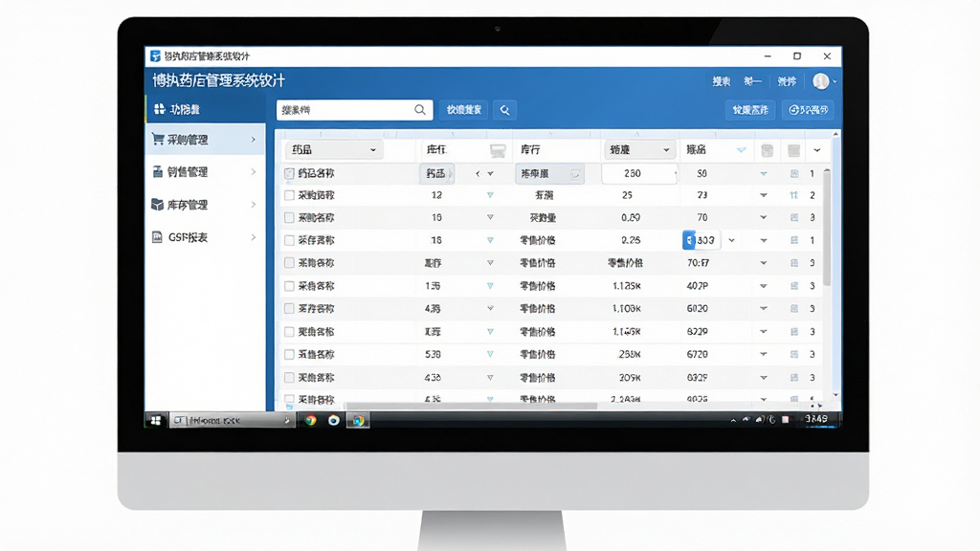This screenshot has width=980, height=551.
Task: Click the highlighted button in the 280 row's second column
Action: (x=436, y=173)
